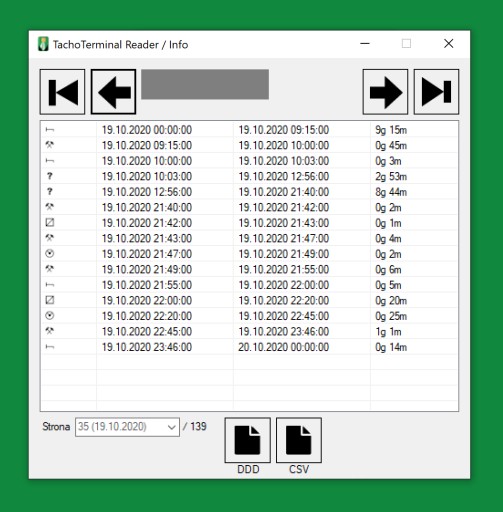Go to previous page with left arrow
This screenshot has width=503, height=512.
(113, 92)
